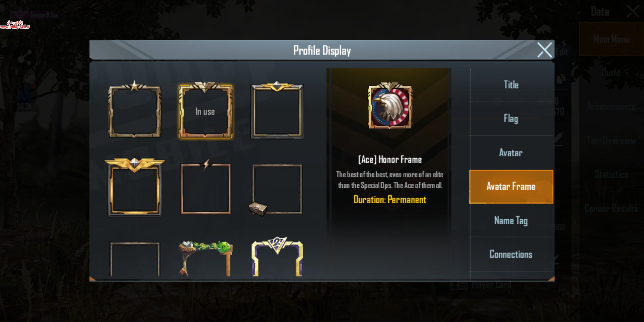This screenshot has width=644, height=322.
Task: Go to the Name Tag tab
Action: coord(511,221)
